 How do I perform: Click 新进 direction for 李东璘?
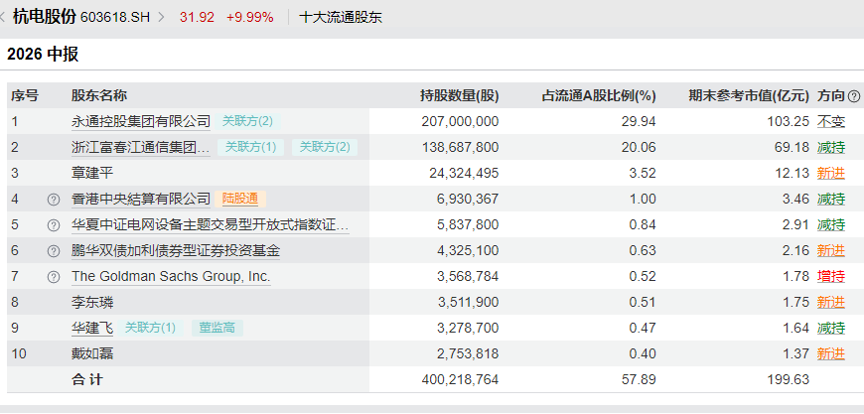(x=831, y=303)
